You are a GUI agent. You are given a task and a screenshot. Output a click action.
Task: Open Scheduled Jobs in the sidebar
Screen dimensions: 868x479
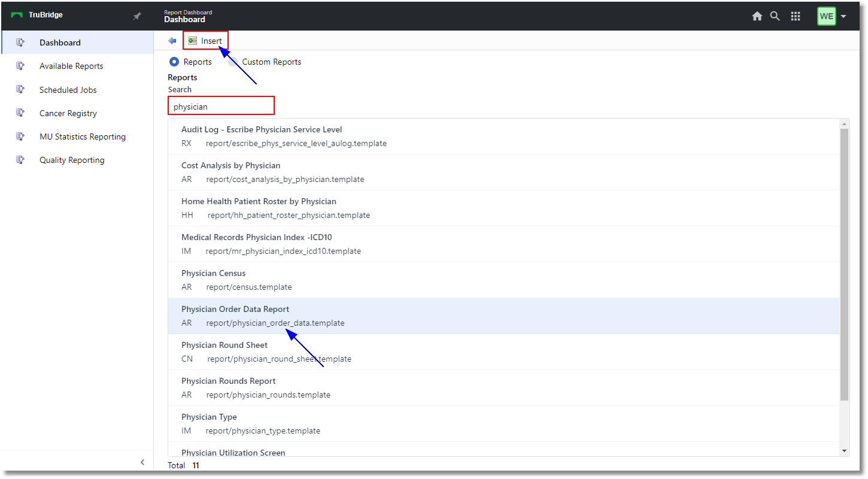coord(77,90)
